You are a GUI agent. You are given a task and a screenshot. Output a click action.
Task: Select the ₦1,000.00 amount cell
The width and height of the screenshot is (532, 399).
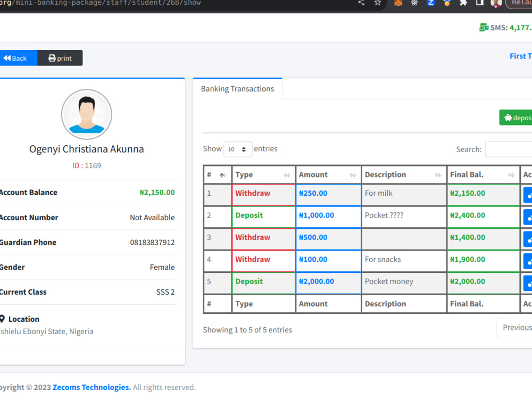328,217
